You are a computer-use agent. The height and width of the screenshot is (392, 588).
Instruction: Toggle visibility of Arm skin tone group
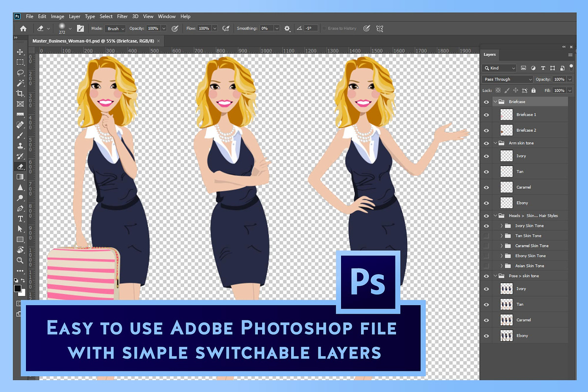pyautogui.click(x=486, y=143)
